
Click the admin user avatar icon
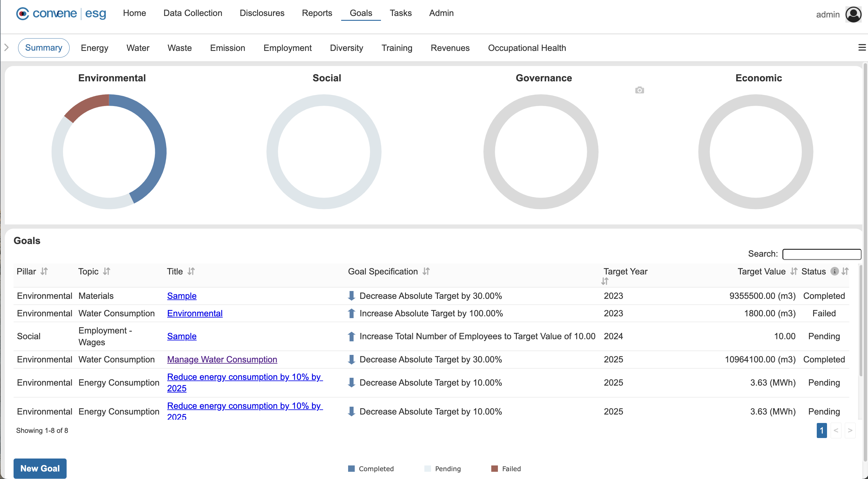tap(853, 14)
